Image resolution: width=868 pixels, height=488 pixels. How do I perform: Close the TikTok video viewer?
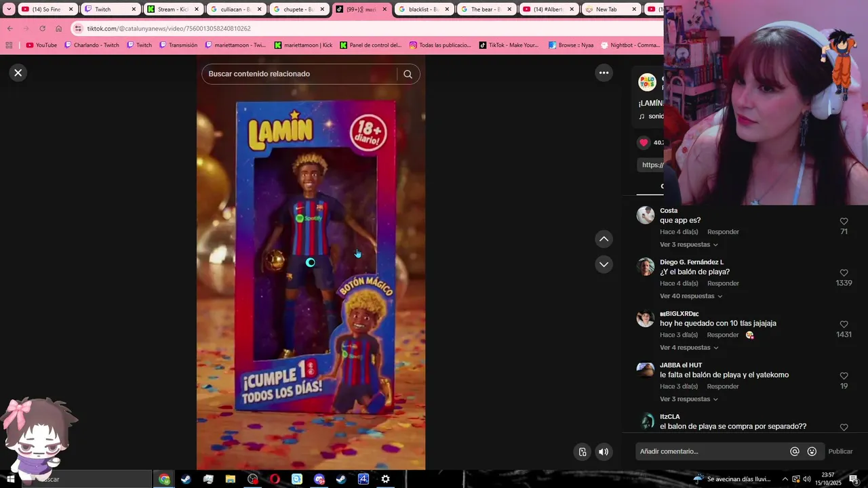(18, 73)
